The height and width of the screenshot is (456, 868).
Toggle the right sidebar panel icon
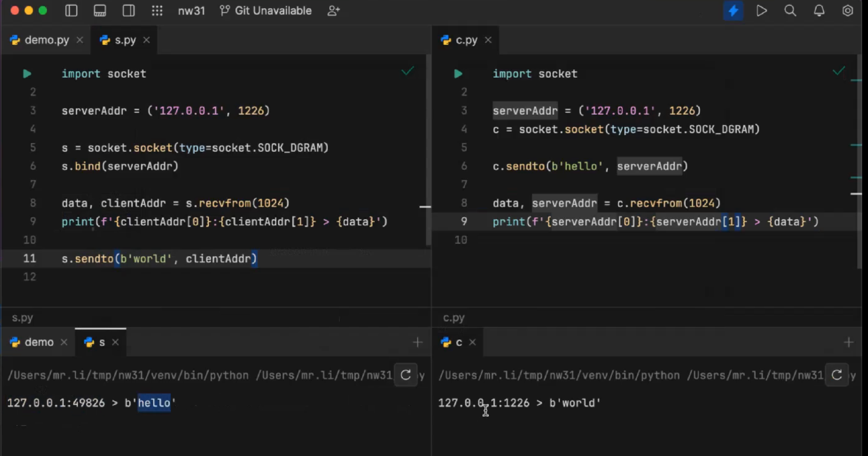tap(129, 11)
